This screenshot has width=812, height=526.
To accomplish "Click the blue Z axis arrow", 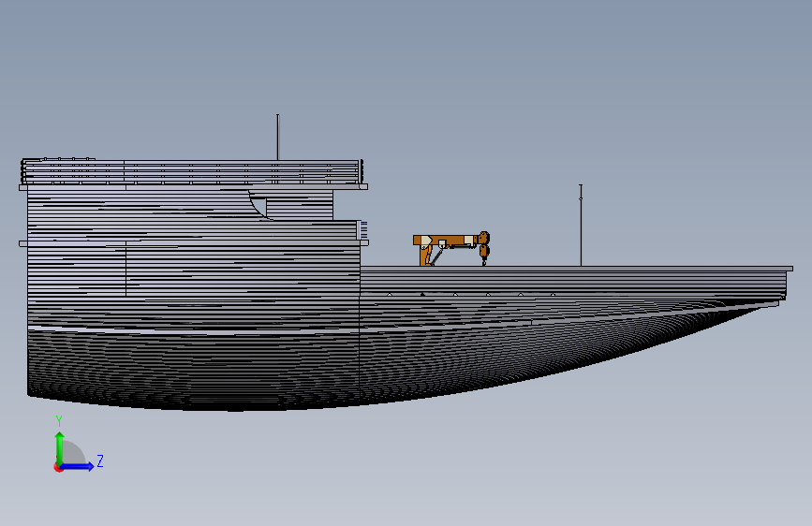I will pyautogui.click(x=77, y=466).
